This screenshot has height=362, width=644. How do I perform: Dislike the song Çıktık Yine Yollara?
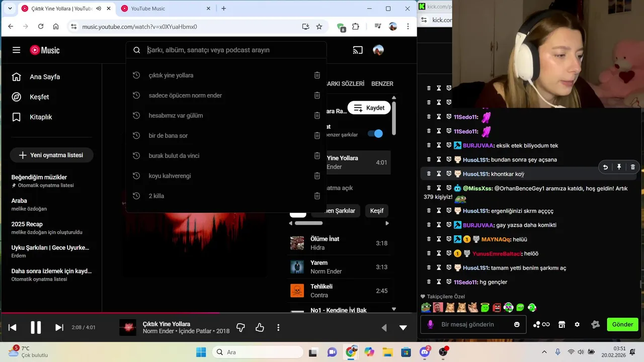pos(240,328)
